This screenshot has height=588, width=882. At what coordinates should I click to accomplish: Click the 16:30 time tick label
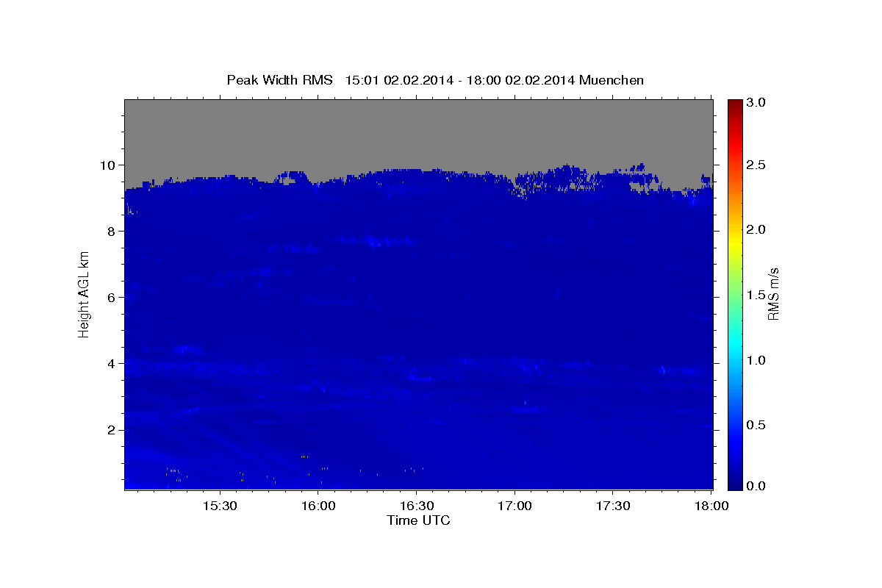tap(416, 506)
